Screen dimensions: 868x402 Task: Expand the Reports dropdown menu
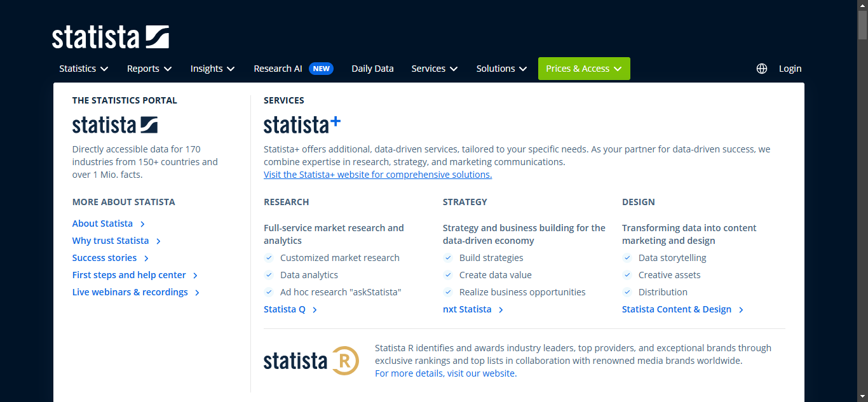[x=149, y=69]
